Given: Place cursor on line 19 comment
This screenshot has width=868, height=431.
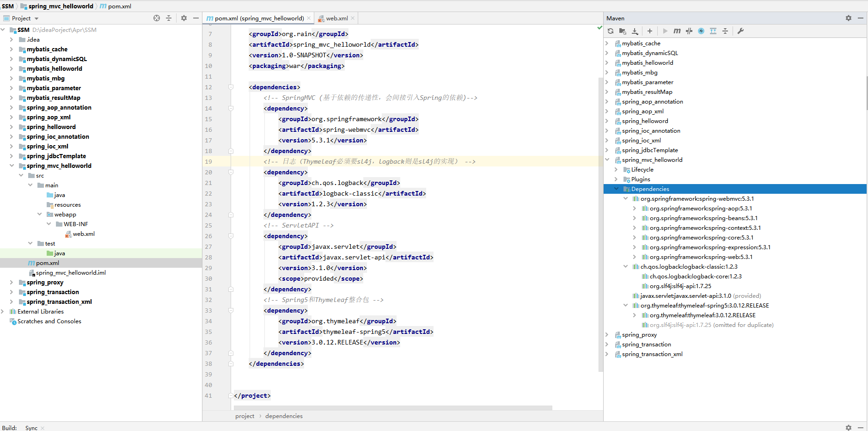Looking at the screenshot, I should pos(369,161).
